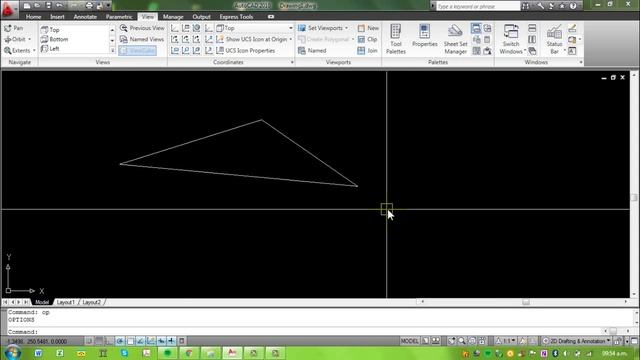
Task: Click the Undo arrow in Quick Access toolbar
Action: [x=59, y=6]
